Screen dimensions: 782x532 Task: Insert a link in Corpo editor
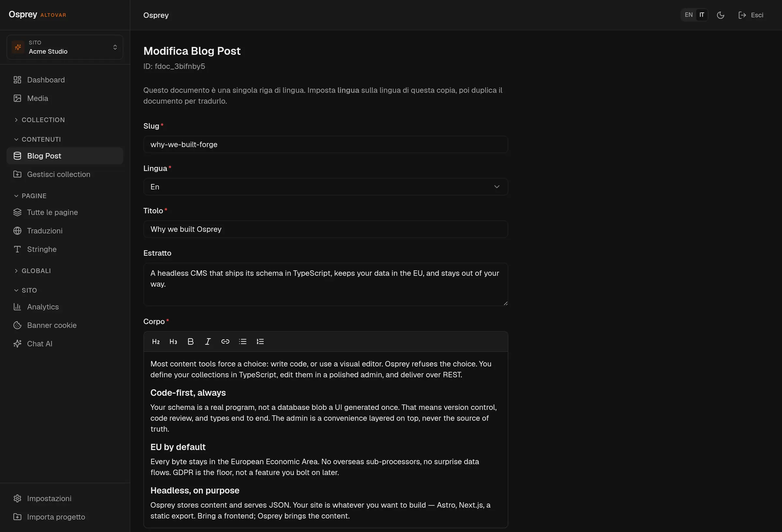pyautogui.click(x=225, y=341)
